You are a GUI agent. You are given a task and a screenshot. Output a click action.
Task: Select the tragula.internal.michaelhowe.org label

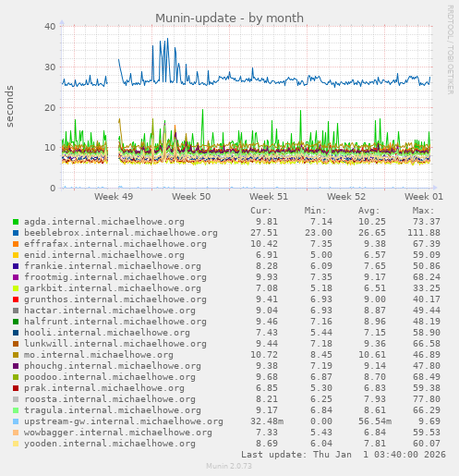(x=113, y=410)
